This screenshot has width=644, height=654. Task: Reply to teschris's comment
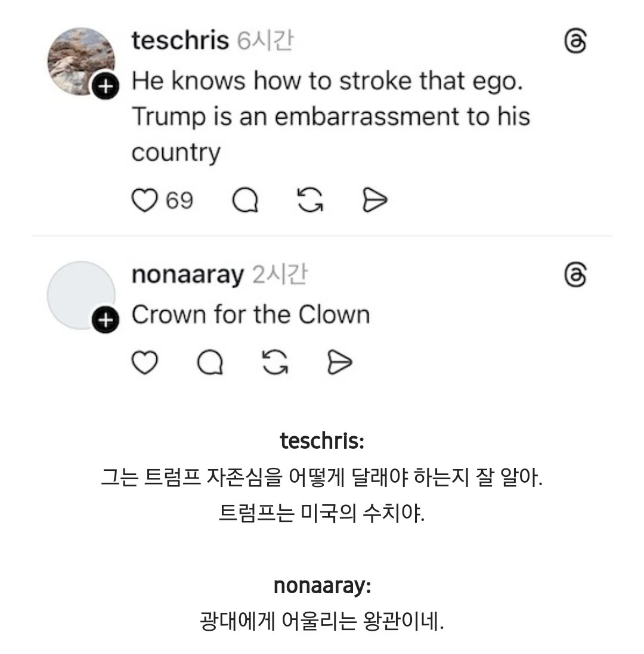point(244,201)
